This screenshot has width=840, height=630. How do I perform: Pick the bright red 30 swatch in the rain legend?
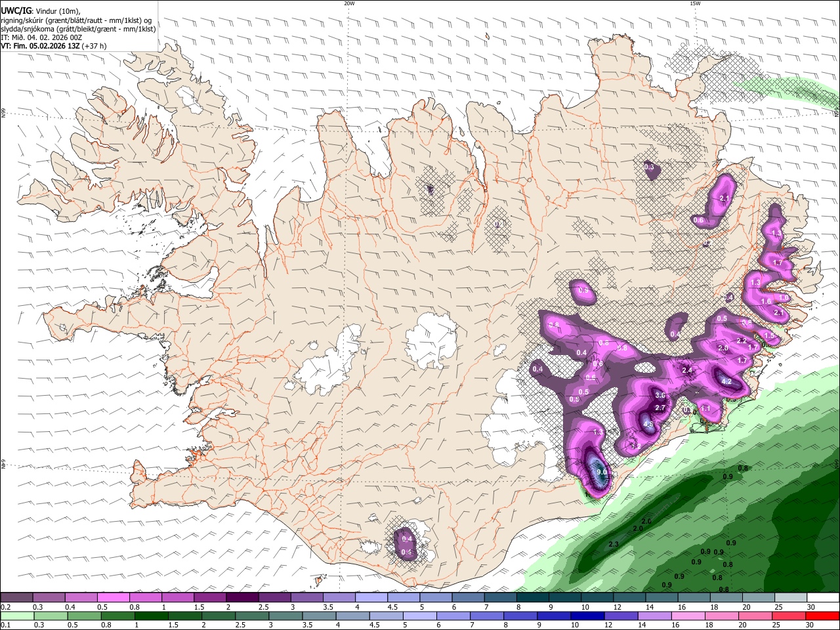point(823,616)
